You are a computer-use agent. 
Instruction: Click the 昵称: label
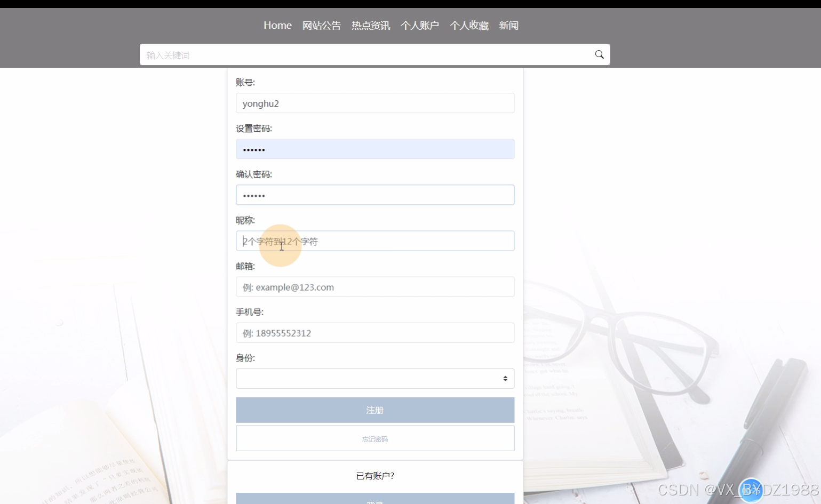(245, 220)
